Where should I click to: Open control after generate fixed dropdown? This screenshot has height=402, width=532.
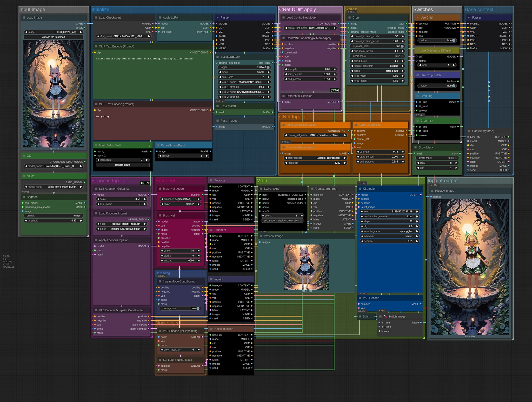point(389,217)
